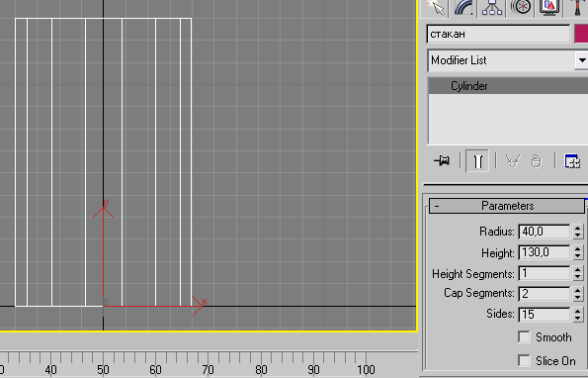Screen dimensions: 588x378
Task: Click frame 60 on the timeline
Action: point(155,370)
